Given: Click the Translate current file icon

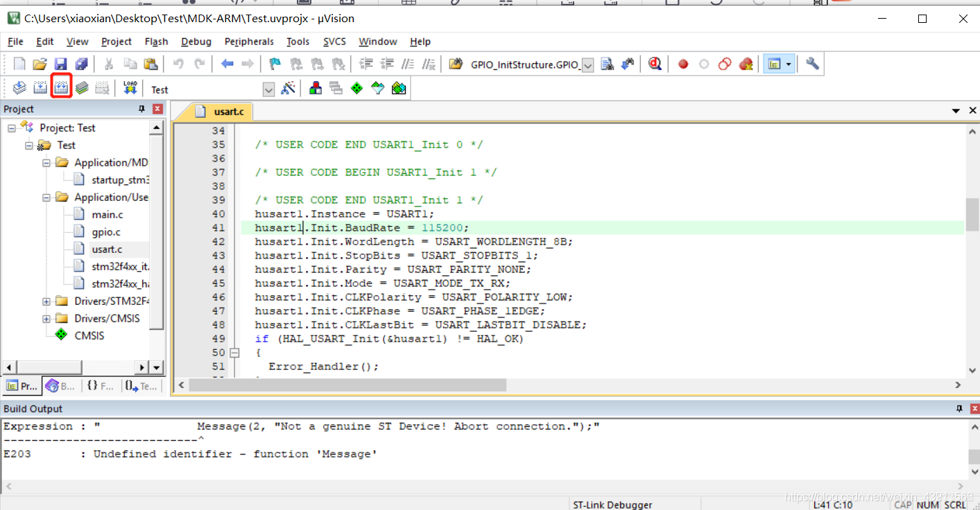Looking at the screenshot, I should tap(19, 88).
